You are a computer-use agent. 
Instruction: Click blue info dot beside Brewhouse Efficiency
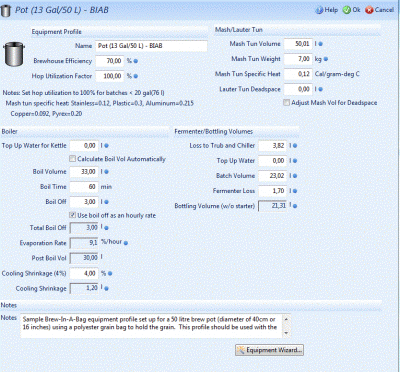click(x=136, y=61)
